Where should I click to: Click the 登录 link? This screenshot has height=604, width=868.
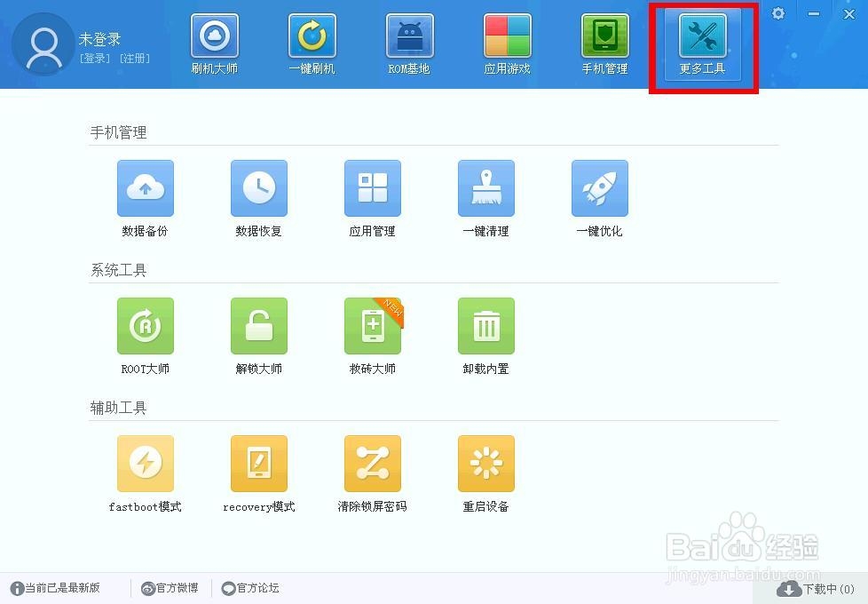tap(95, 59)
